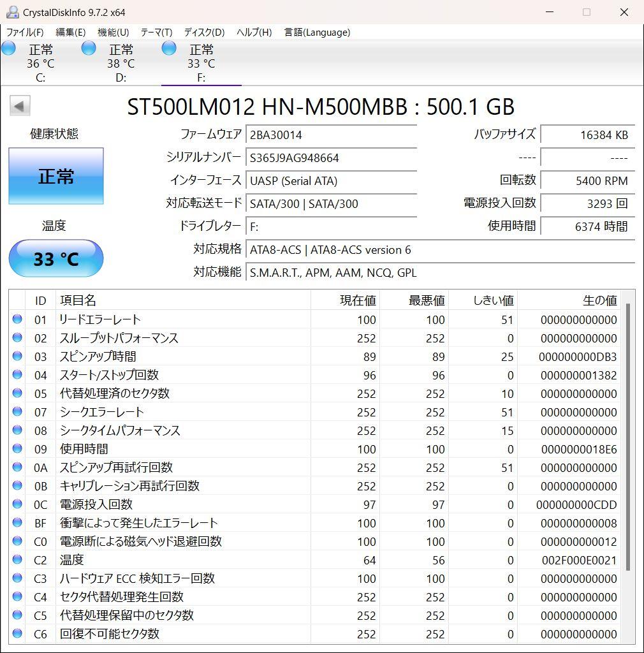The image size is (644, 653).
Task: Switch to the D: drive tab
Action: pyautogui.click(x=121, y=63)
